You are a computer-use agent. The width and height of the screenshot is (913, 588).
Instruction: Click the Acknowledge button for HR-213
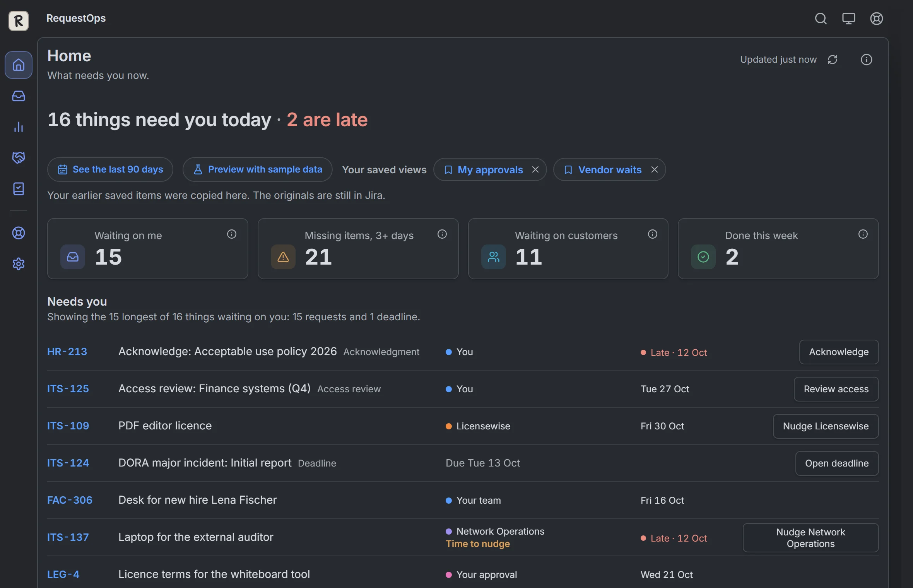[839, 352]
